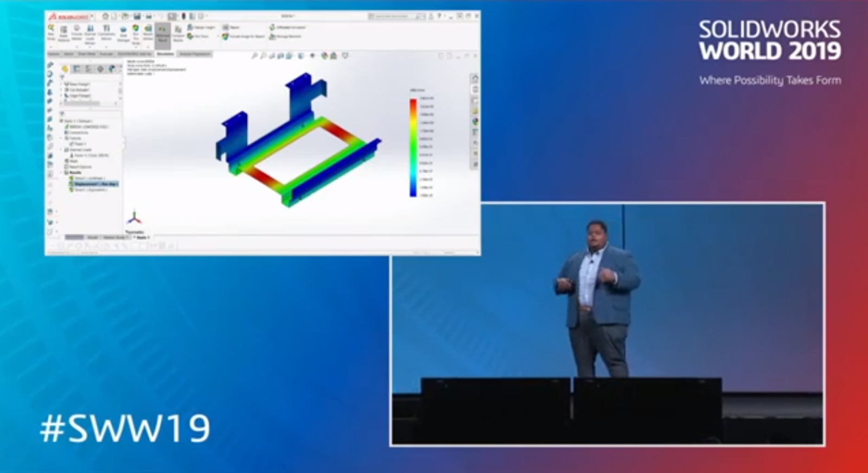Select the ConfigurationManager tab icon
This screenshot has height=473, width=868.
(88, 69)
